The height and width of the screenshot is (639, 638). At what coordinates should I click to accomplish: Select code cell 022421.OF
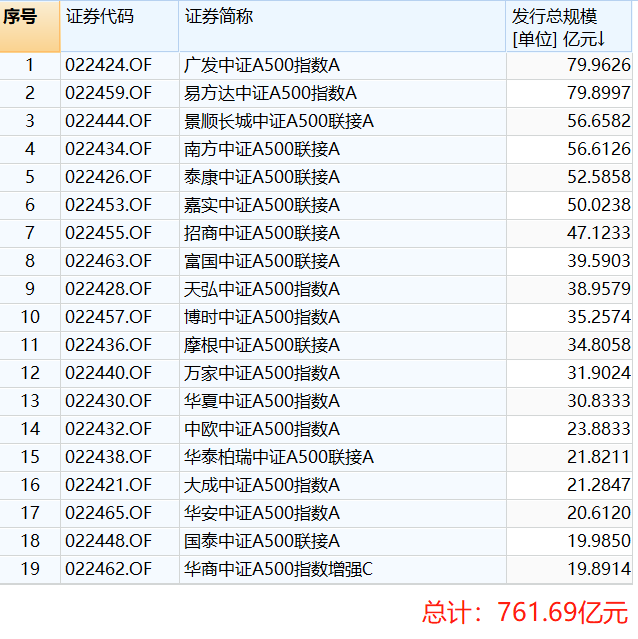(119, 485)
